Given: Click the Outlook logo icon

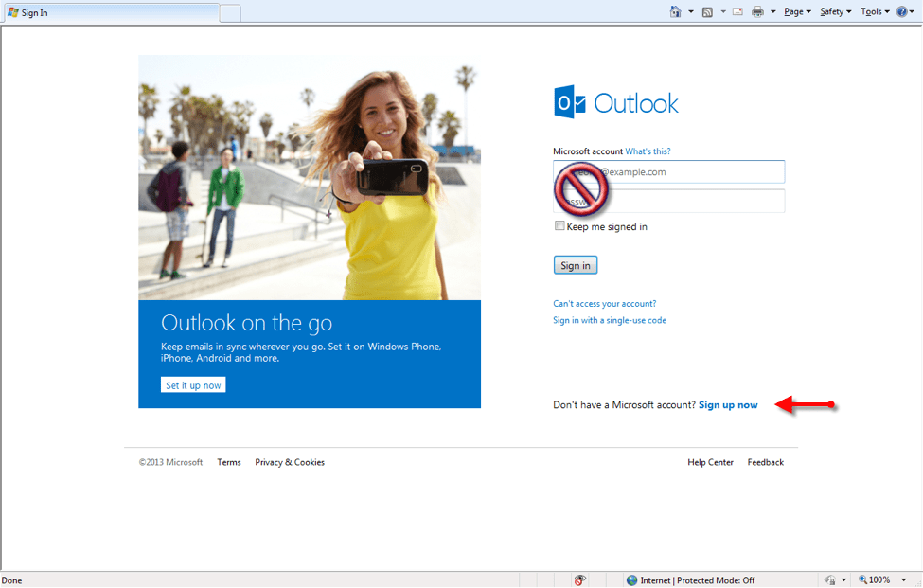Looking at the screenshot, I should click(x=569, y=102).
